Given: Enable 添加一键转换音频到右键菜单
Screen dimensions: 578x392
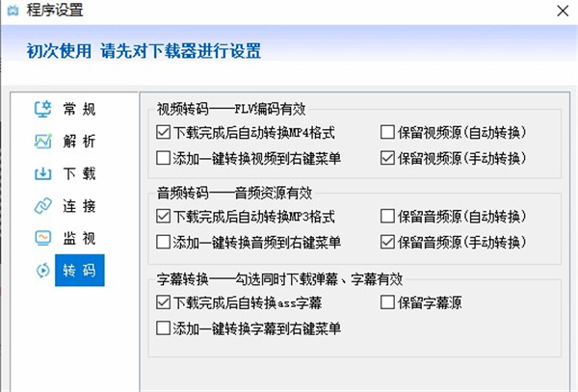Looking at the screenshot, I should coord(163,242).
